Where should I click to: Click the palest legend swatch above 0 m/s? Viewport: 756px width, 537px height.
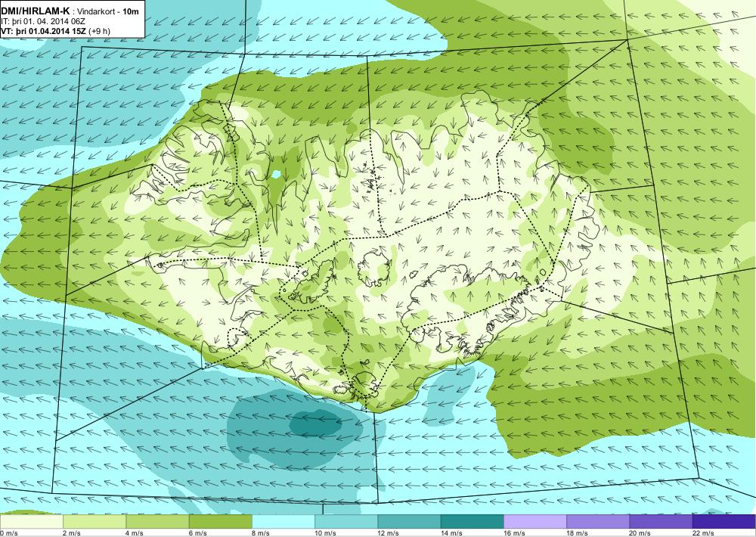pyautogui.click(x=31, y=522)
